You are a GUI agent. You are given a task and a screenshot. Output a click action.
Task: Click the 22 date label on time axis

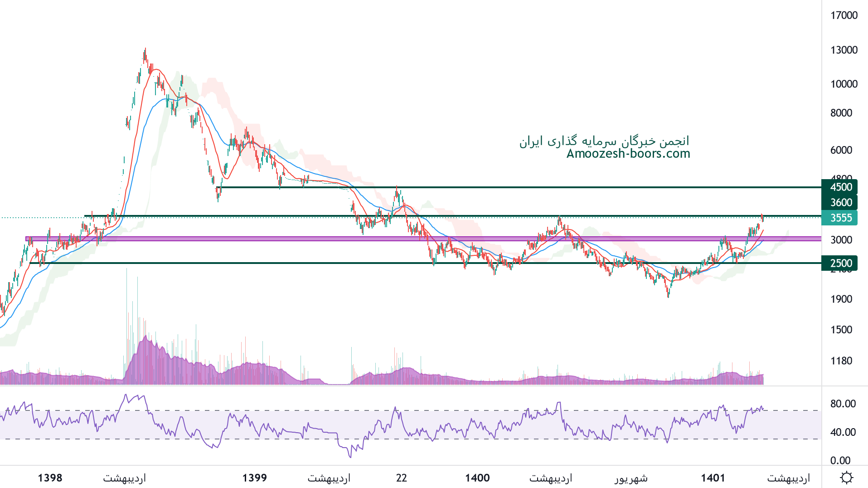click(401, 478)
